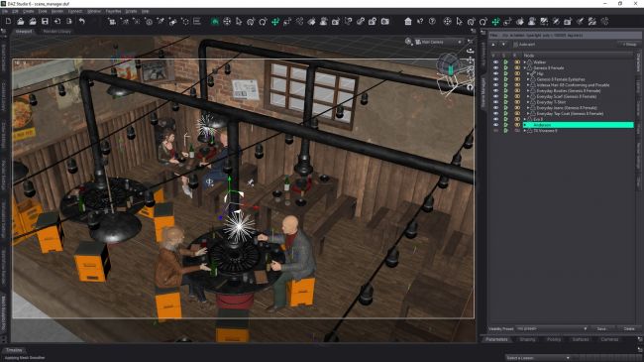Click the move-down arrow in Scene Manager
Screen dimensions: 644x362
pyautogui.click(x=503, y=45)
